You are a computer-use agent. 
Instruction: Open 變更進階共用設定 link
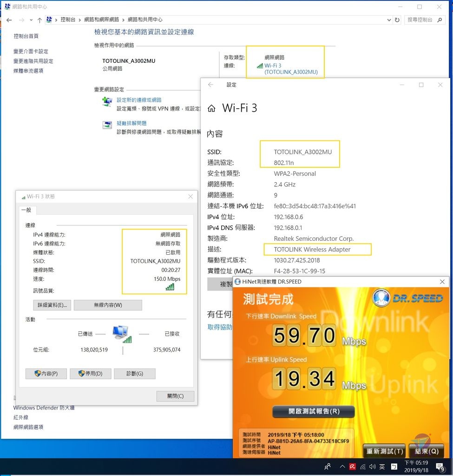pos(33,61)
